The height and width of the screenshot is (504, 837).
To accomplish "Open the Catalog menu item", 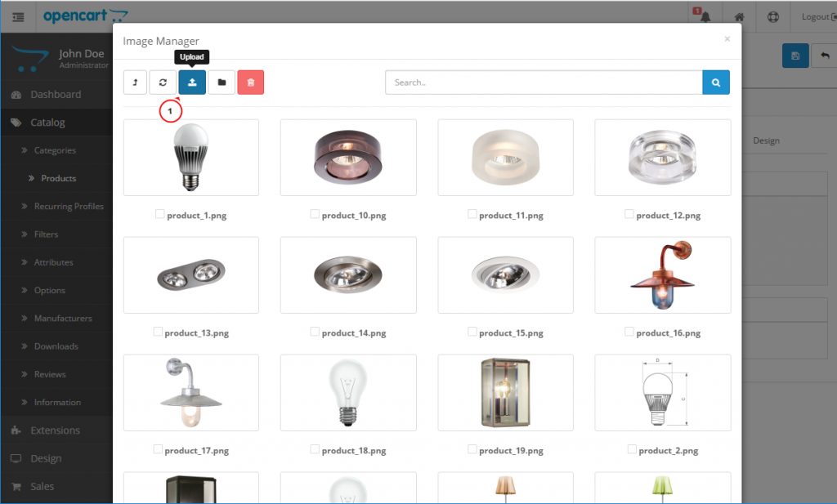I will (56, 123).
